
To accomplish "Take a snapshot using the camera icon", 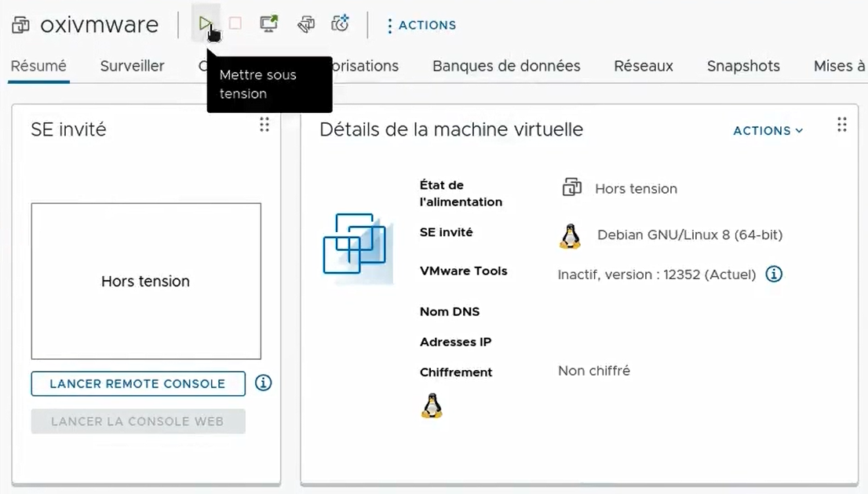I will coord(340,24).
